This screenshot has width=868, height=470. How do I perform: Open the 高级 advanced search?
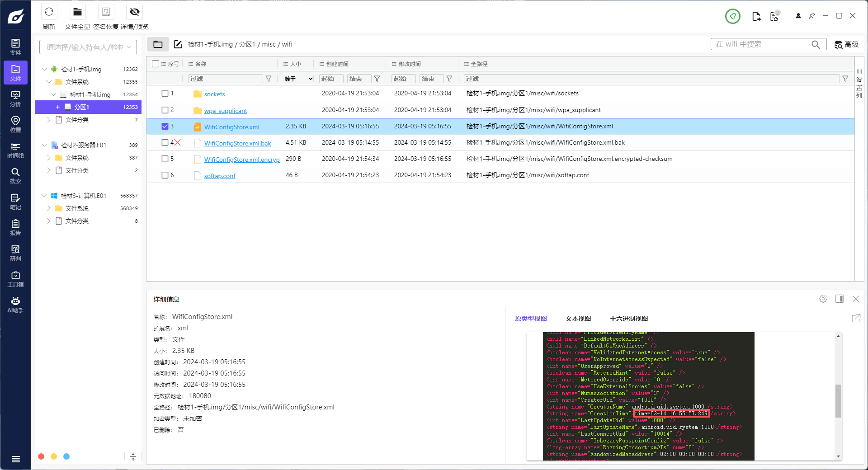[x=846, y=44]
